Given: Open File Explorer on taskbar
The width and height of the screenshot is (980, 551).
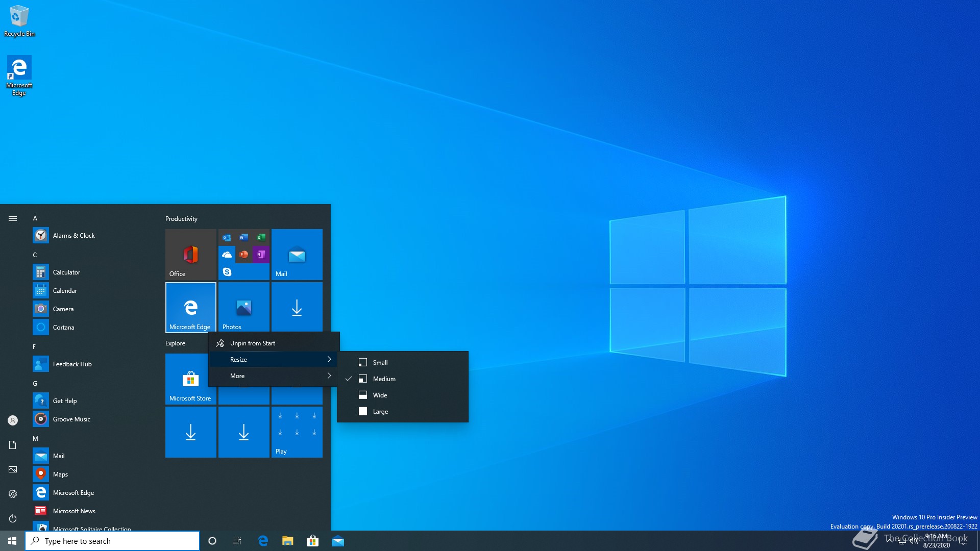Looking at the screenshot, I should (288, 541).
